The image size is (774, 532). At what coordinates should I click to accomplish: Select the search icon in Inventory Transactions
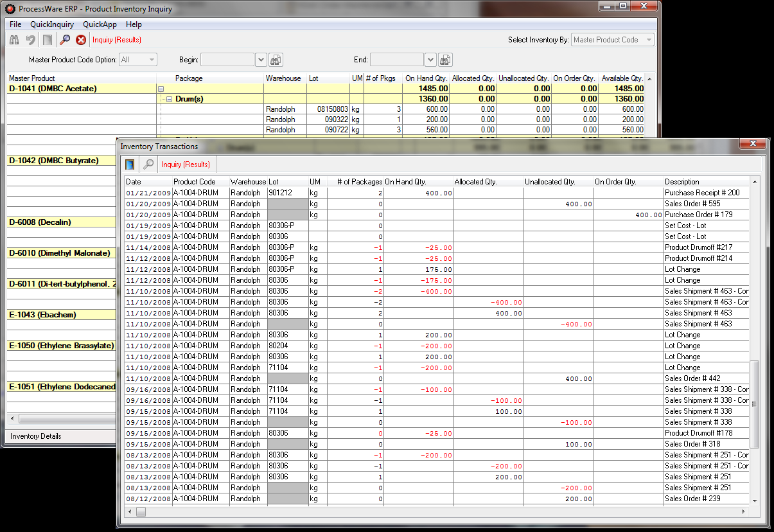(x=148, y=164)
